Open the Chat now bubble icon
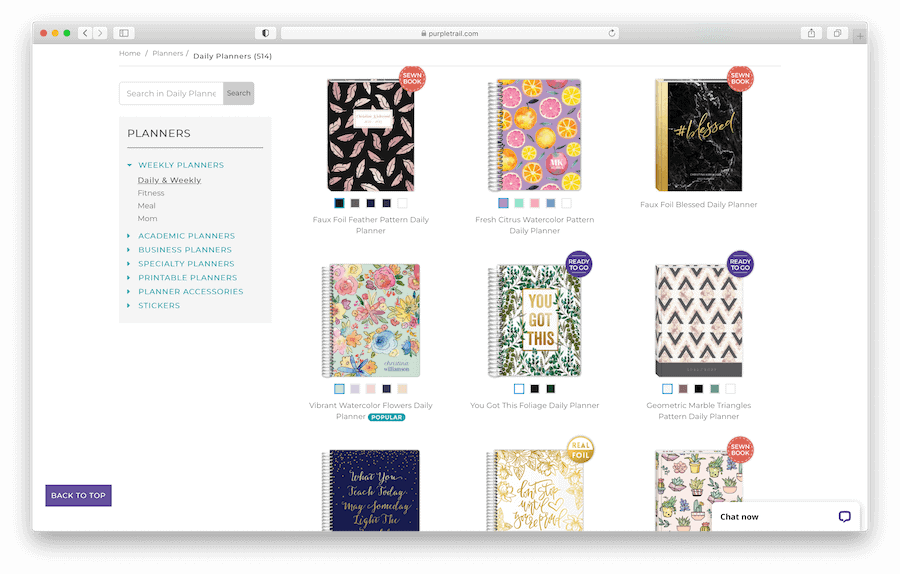 click(x=844, y=517)
